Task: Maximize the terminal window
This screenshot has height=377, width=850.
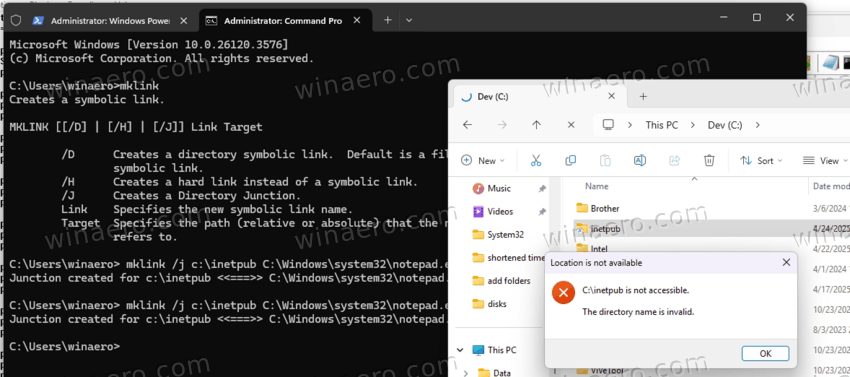Action: 757,17
